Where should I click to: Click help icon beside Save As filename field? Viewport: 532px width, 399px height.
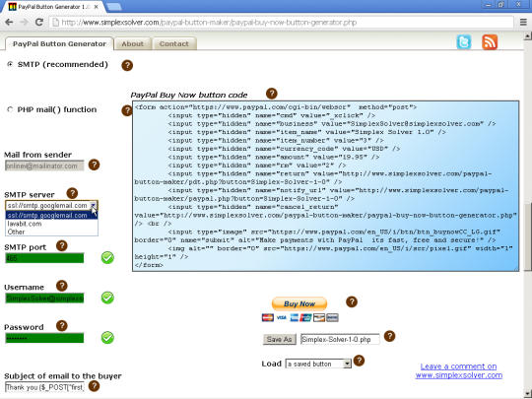pyautogui.click(x=389, y=336)
